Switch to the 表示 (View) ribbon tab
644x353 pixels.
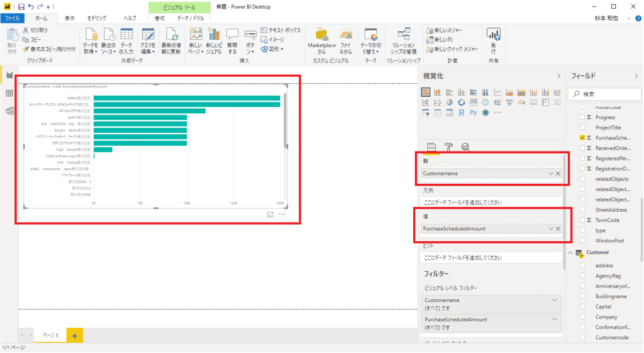[x=70, y=18]
